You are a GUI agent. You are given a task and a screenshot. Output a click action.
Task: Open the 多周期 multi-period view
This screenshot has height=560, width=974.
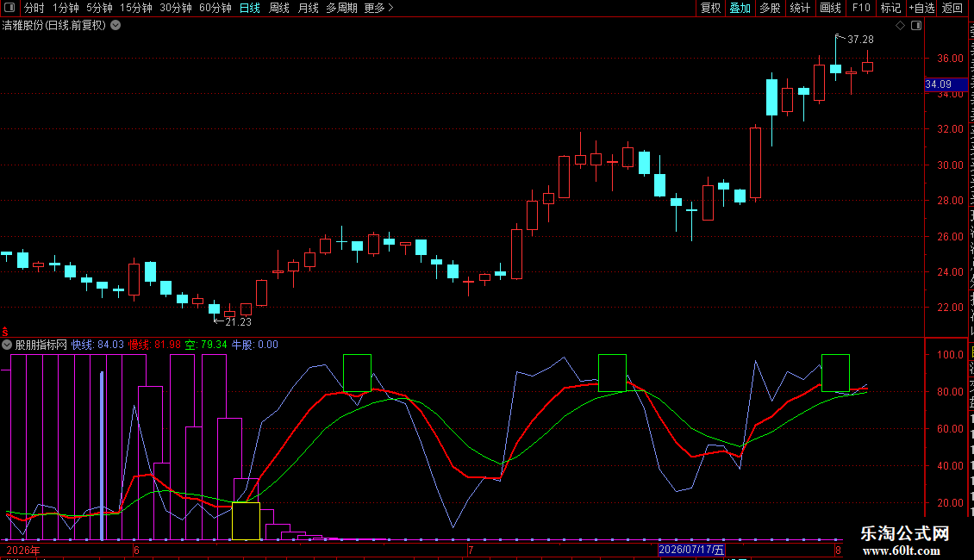pyautogui.click(x=341, y=8)
